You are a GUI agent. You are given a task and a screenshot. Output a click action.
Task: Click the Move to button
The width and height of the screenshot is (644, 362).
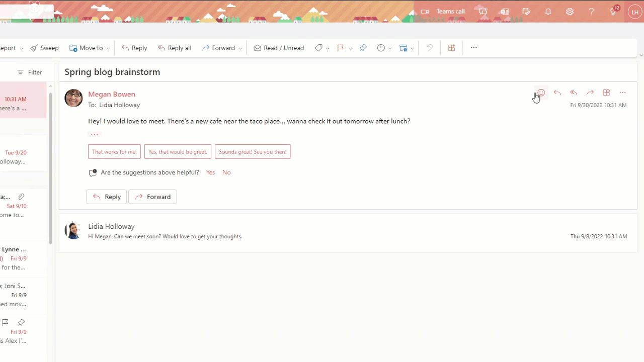(86, 48)
